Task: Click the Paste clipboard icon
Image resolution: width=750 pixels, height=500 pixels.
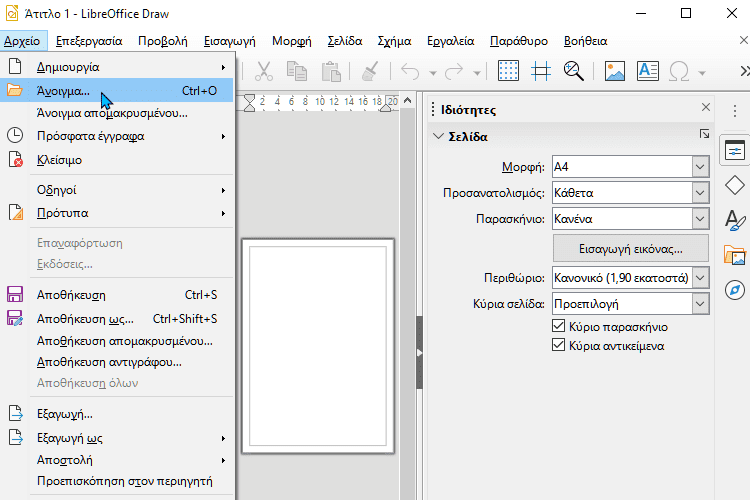Action: (331, 72)
